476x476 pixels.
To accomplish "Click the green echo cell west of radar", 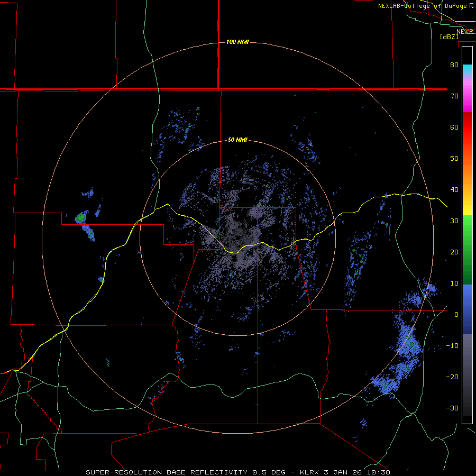I will [81, 217].
